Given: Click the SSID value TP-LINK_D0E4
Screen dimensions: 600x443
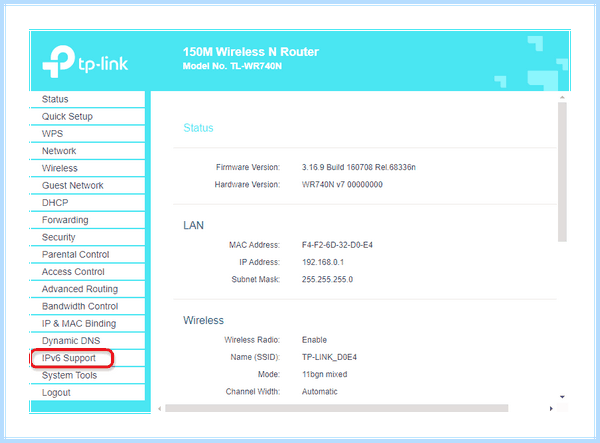Looking at the screenshot, I should [x=329, y=357].
